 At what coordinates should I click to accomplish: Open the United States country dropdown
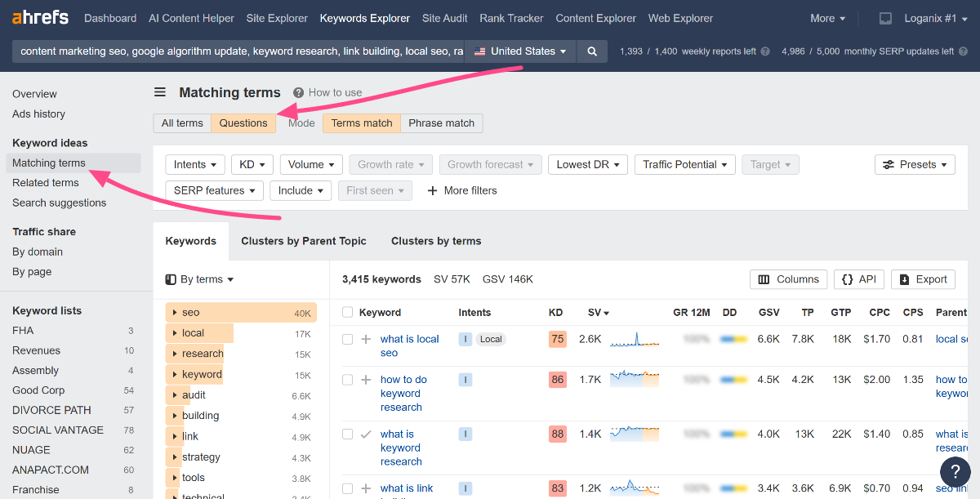pyautogui.click(x=520, y=51)
